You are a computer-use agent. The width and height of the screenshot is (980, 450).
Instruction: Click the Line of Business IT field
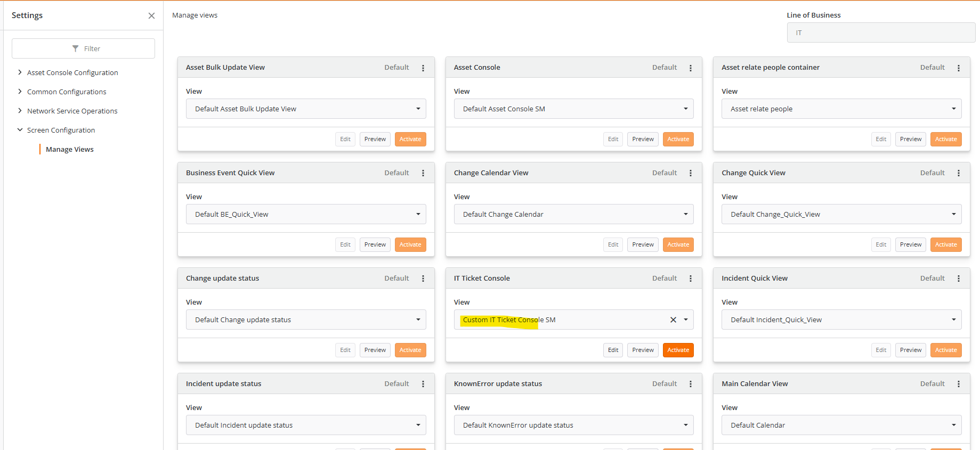pos(881,32)
